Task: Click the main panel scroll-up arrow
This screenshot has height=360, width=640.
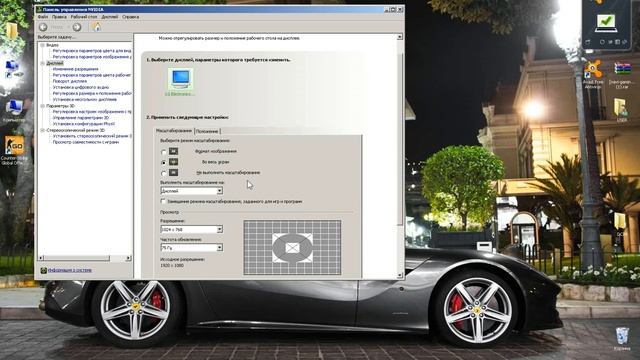Action: pos(400,37)
